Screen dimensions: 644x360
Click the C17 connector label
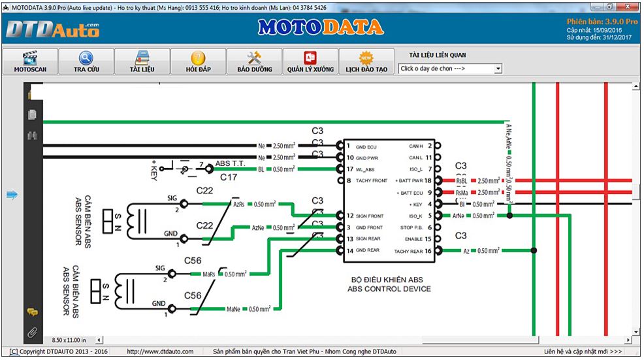229,177
